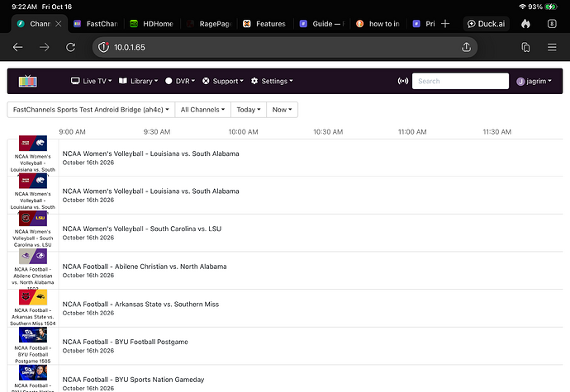The width and height of the screenshot is (570, 392).
Task: Open a new tab with plus
Action: tap(445, 24)
